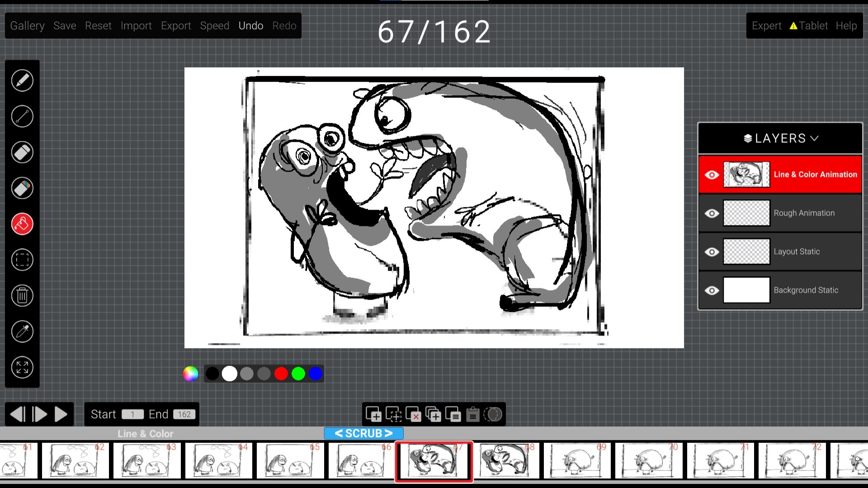Switch to Expert mode
The image size is (868, 488).
point(766,26)
